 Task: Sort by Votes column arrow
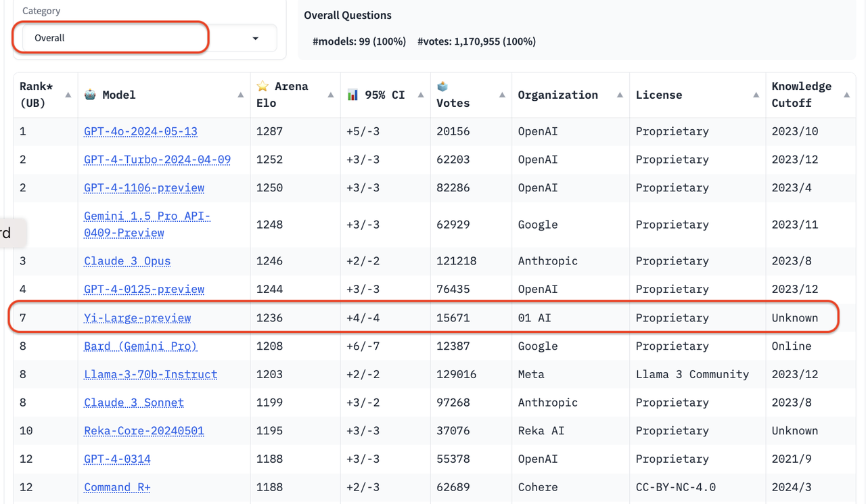tap(502, 95)
